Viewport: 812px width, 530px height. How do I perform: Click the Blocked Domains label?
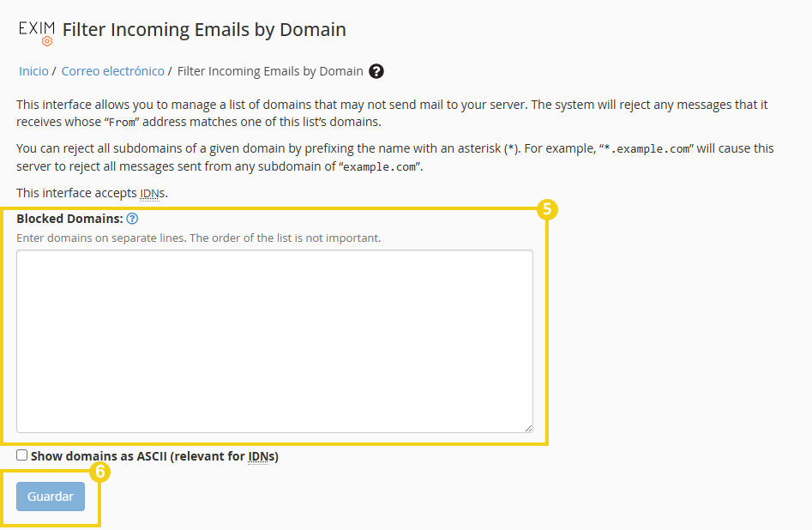[x=69, y=219]
